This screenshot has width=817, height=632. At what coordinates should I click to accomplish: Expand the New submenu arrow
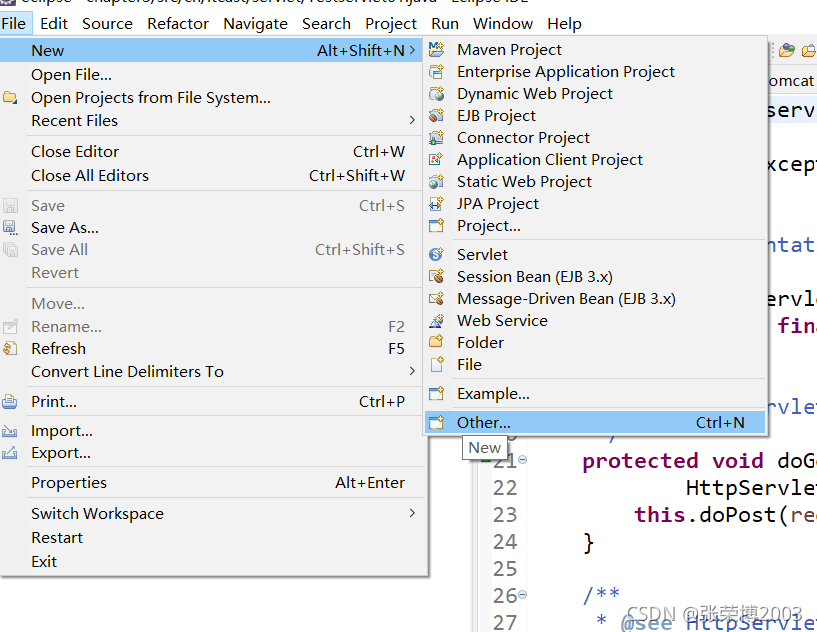point(412,51)
